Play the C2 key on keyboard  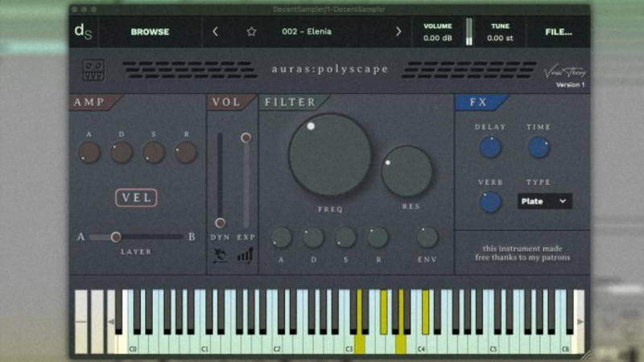click(x=278, y=343)
